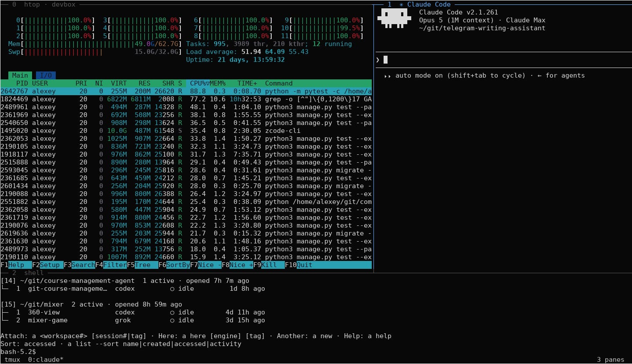Click the RES column header
632x364 pixels.
(x=144, y=83)
